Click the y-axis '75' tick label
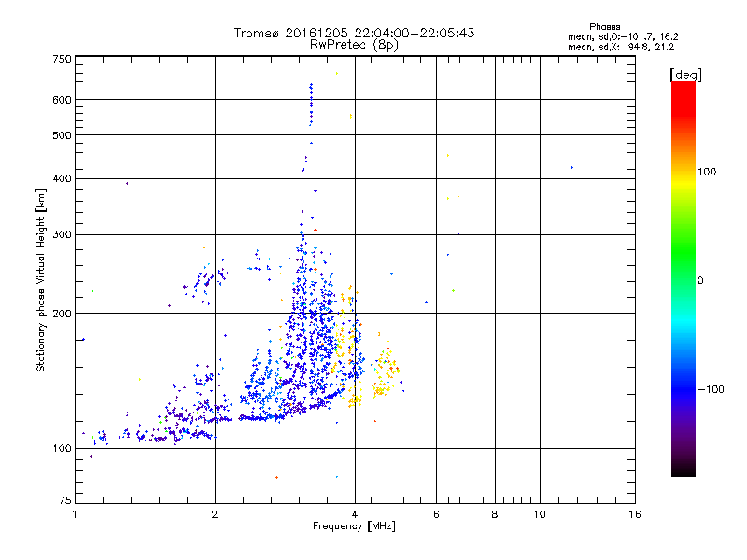This screenshot has height=560, width=747. pyautogui.click(x=65, y=500)
